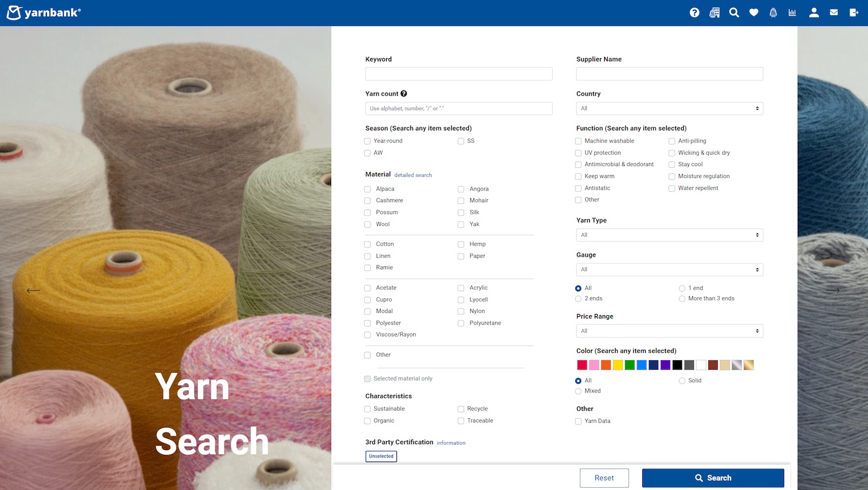Tick the Keep warm function checkbox
Image resolution: width=868 pixels, height=490 pixels.
click(x=578, y=177)
